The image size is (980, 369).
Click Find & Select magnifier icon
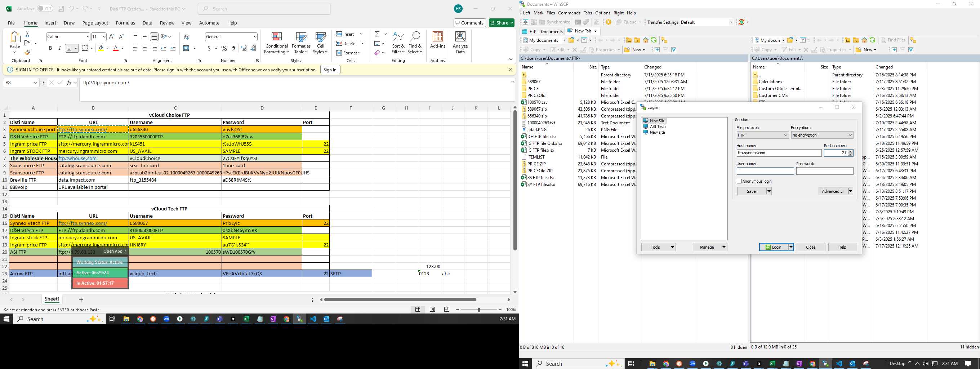[x=415, y=43]
